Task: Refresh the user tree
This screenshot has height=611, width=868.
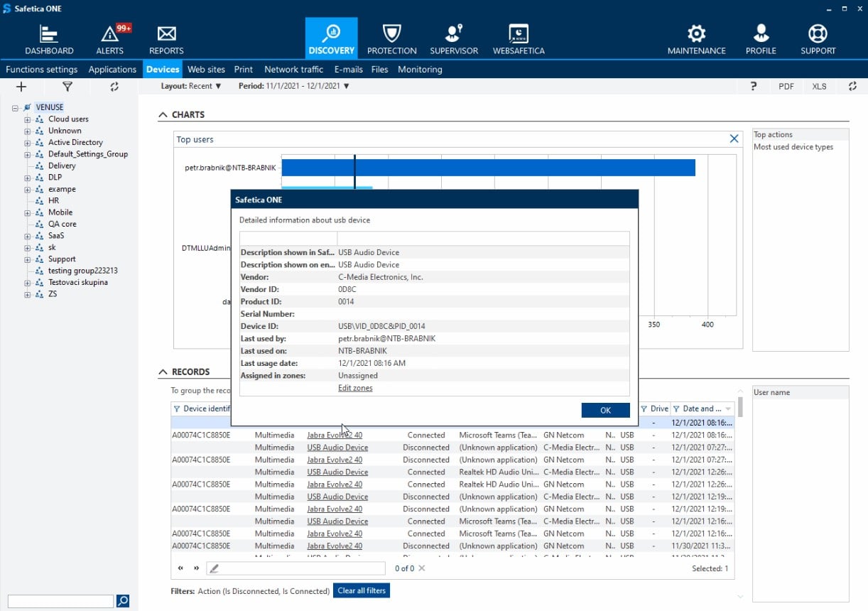Action: click(114, 87)
